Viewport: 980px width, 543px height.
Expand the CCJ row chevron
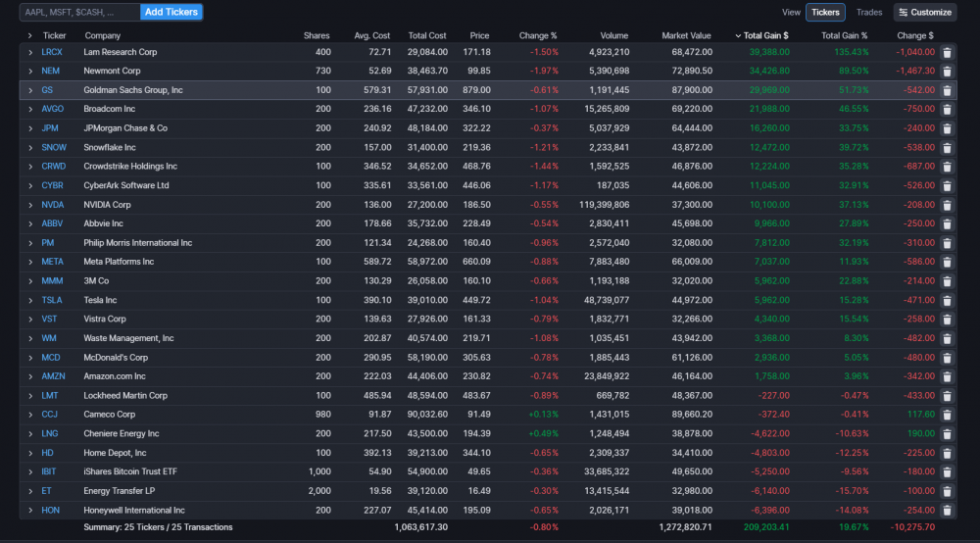[x=30, y=415]
